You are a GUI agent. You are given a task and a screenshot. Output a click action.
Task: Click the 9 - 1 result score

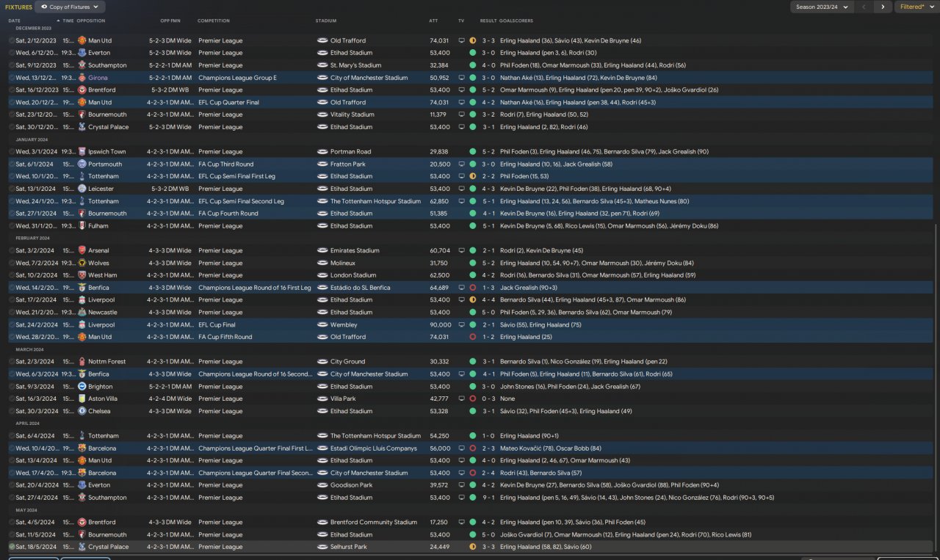pos(488,498)
